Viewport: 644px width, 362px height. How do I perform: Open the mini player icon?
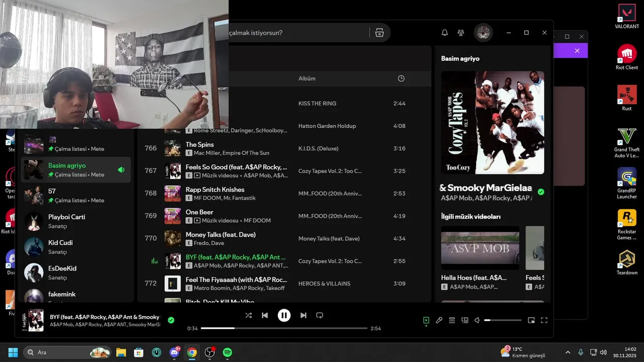[x=531, y=320]
